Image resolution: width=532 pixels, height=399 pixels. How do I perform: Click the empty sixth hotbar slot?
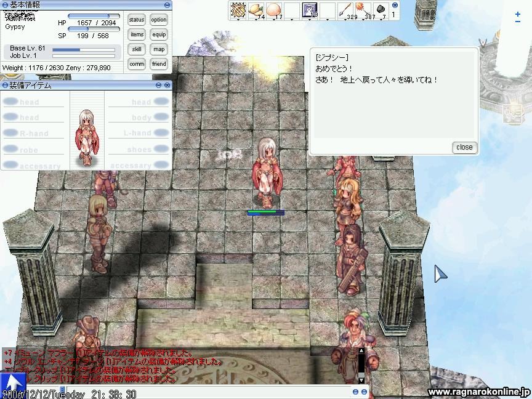click(328, 9)
